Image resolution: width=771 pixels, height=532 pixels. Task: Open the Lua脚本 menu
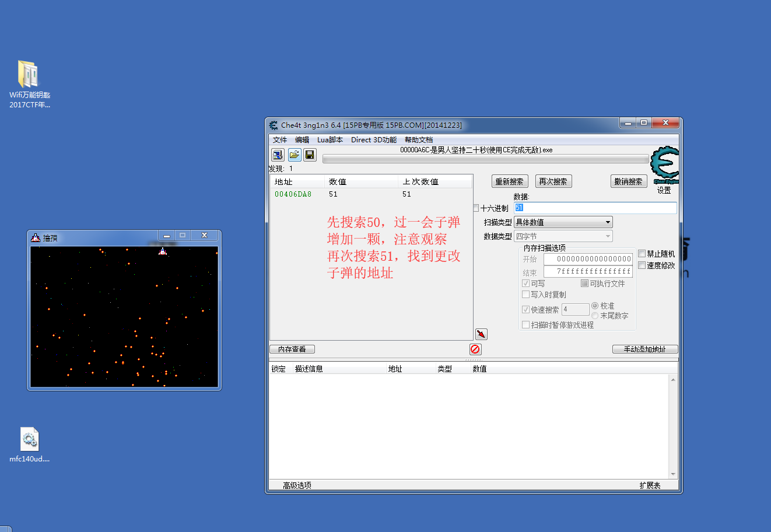330,140
